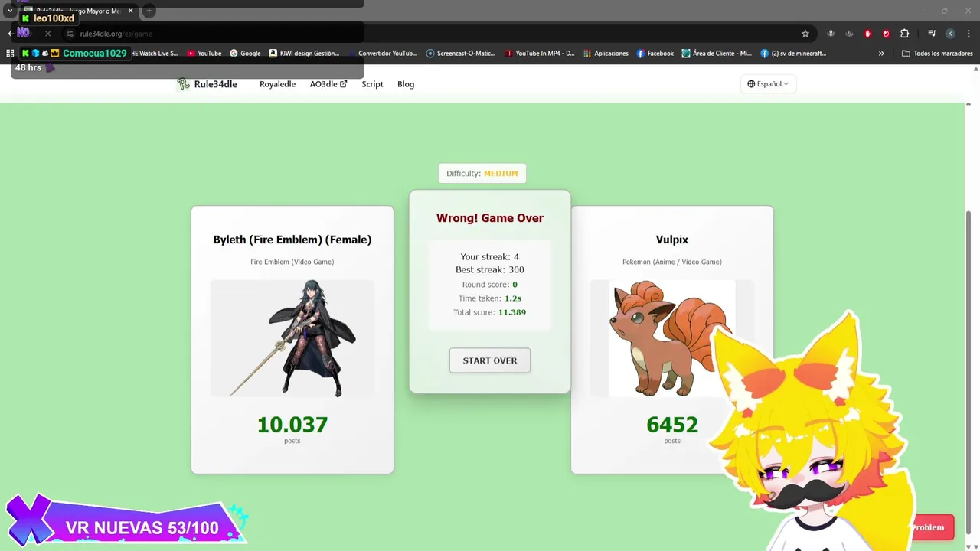
Task: Click the 10.037 posts count
Action: coord(292,425)
